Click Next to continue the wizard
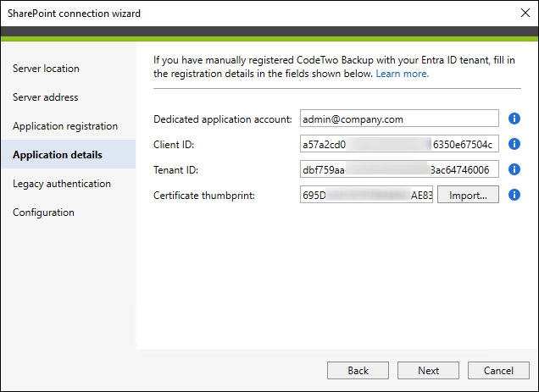The image size is (539, 392). tap(428, 370)
